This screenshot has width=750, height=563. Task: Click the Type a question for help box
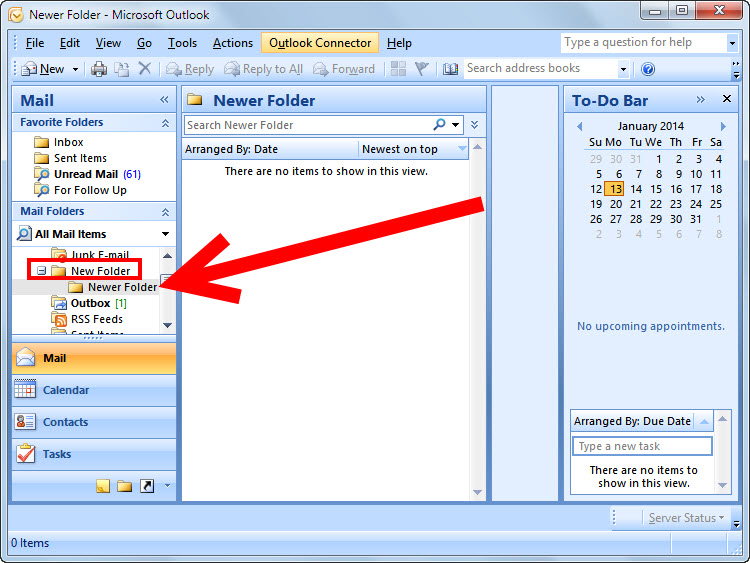point(644,43)
